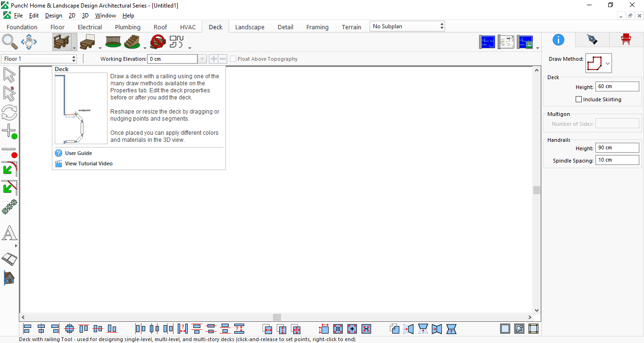Toggle Float Above Topography checkbox
The height and width of the screenshot is (343, 644).
pos(233,59)
